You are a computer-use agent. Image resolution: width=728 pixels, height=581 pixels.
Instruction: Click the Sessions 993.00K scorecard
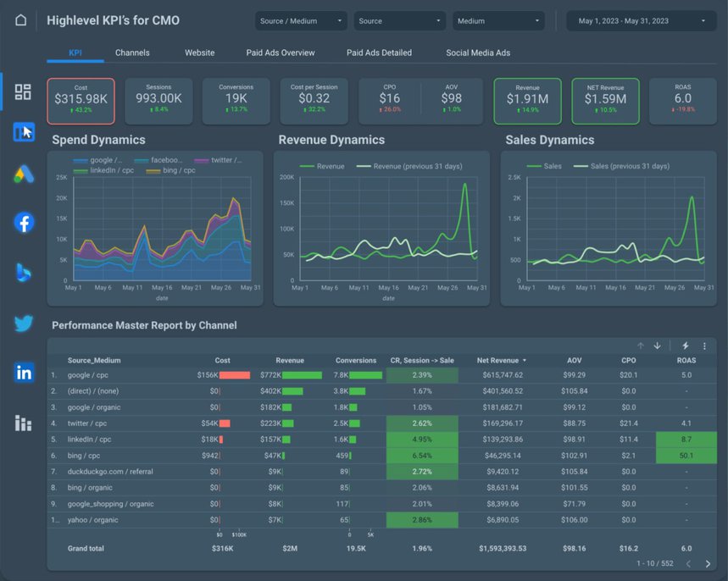click(158, 101)
